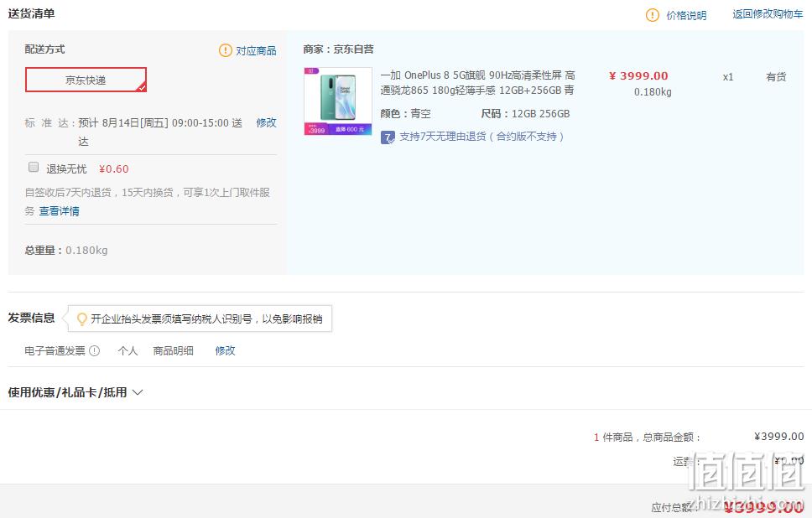Image resolution: width=812 pixels, height=518 pixels.
Task: Click the 有货 stock status
Action: click(x=776, y=77)
